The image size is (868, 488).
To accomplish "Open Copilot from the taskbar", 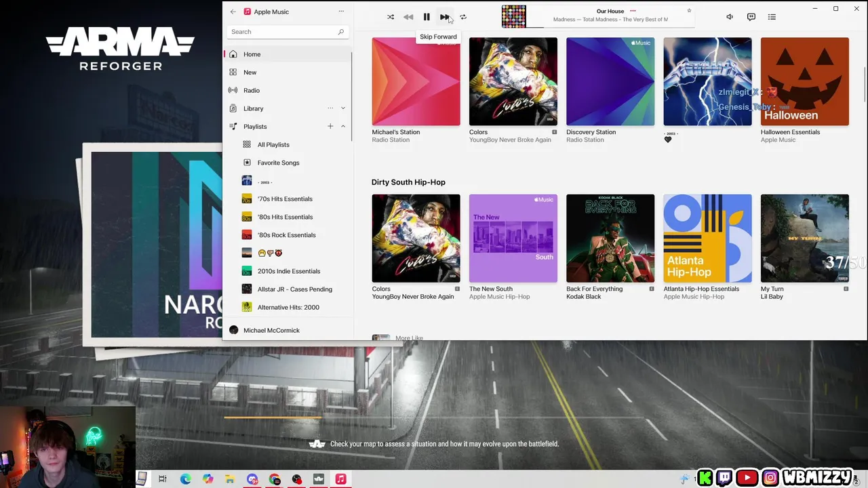I will pos(208,479).
